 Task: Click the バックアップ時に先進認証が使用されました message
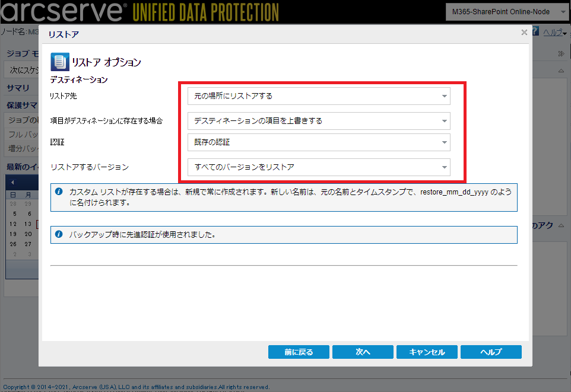(x=142, y=234)
